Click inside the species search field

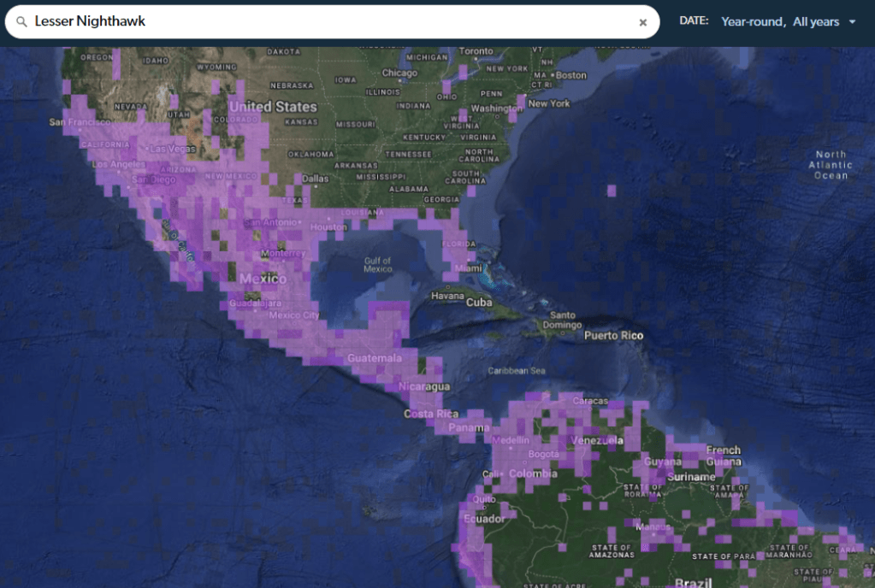coord(342,21)
